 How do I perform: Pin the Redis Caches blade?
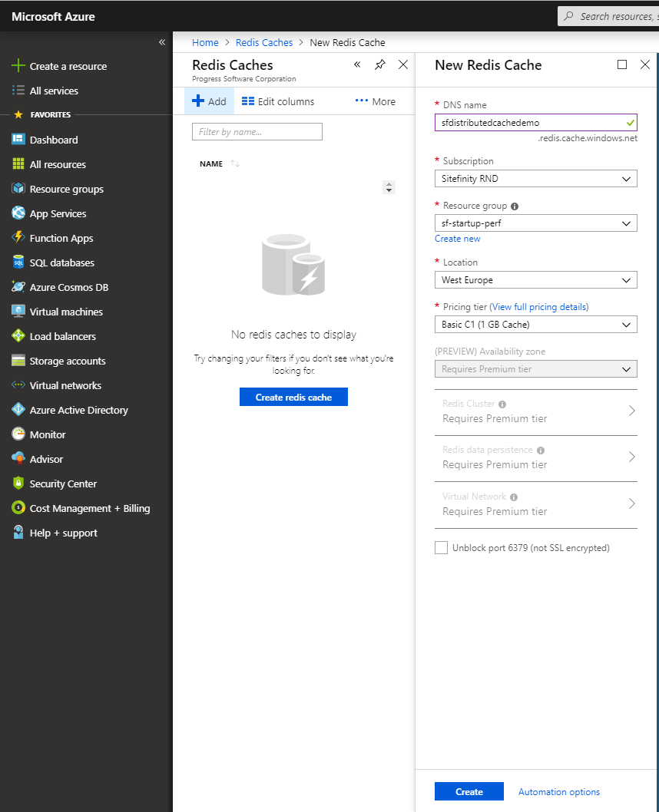click(379, 64)
